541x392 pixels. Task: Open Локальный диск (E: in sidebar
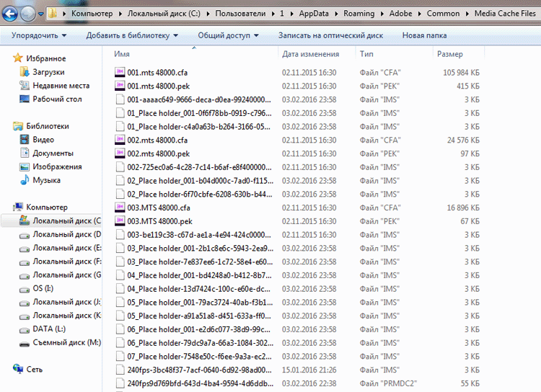click(67, 248)
